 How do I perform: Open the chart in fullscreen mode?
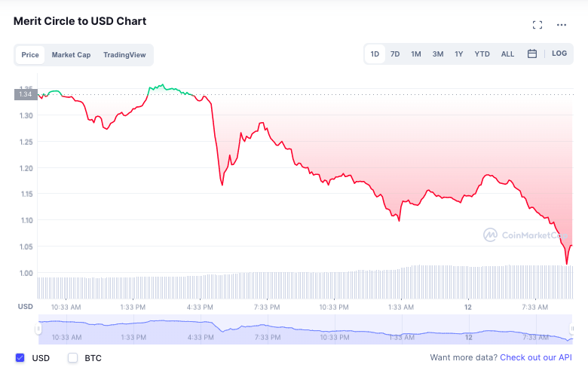click(537, 25)
